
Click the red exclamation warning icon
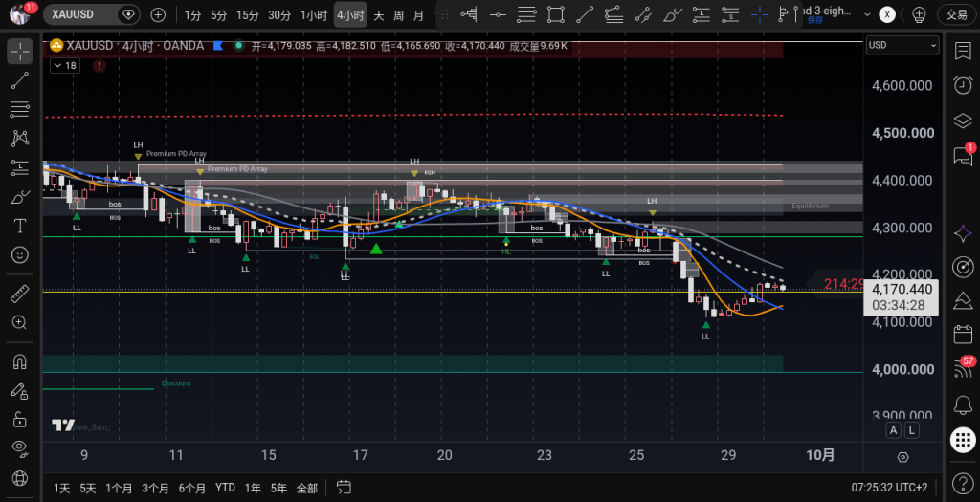(x=100, y=66)
